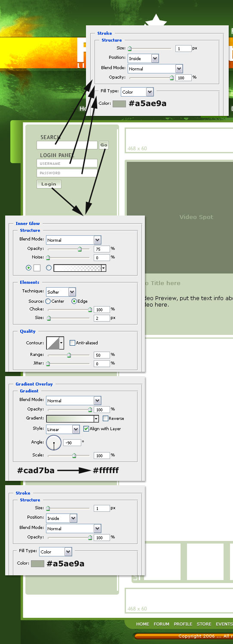Open Inner Glow gradient picker dropdown

(103, 268)
